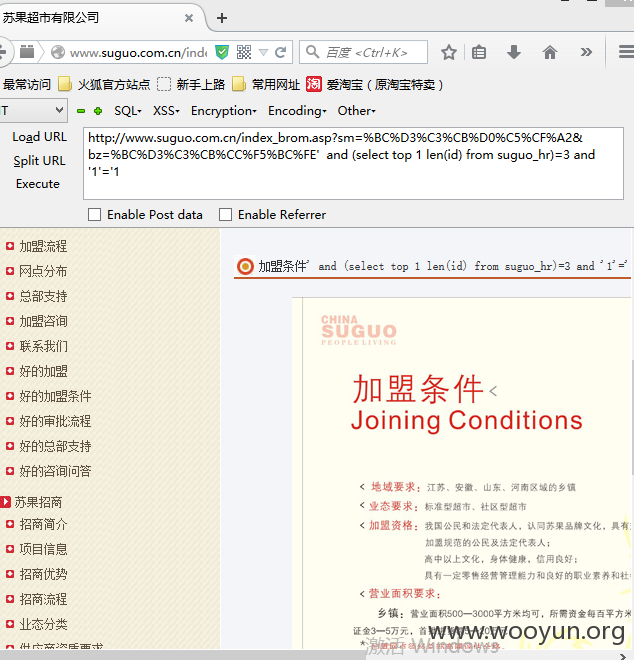The width and height of the screenshot is (634, 660).
Task: Open 好的加盟条件 sidebar link
Action: (x=55, y=396)
